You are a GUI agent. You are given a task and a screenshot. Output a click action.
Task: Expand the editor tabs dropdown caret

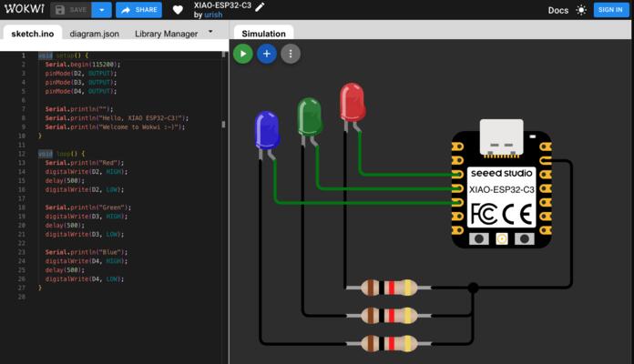click(x=210, y=32)
